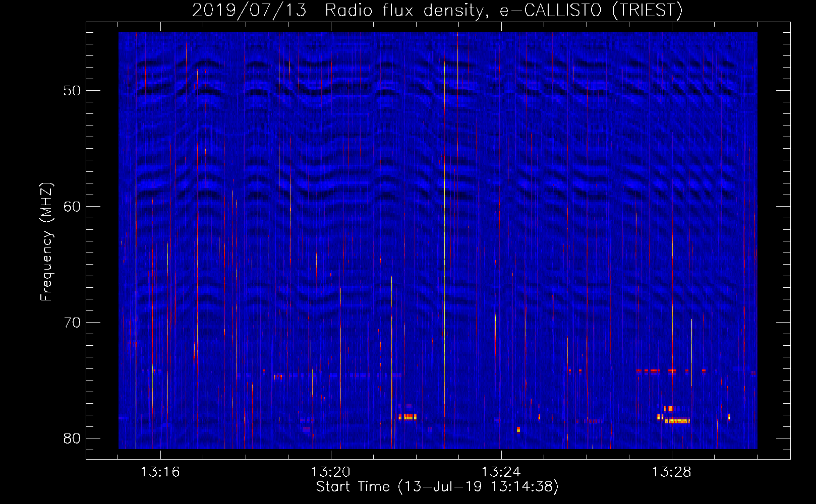Click the 13:24 time tick label

501,472
